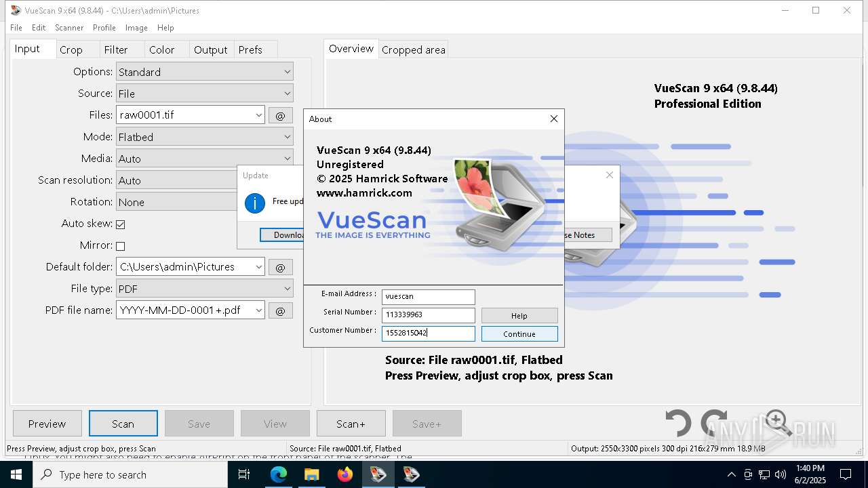Expand the PDF file name combo box
The image size is (868, 488).
tap(258, 310)
